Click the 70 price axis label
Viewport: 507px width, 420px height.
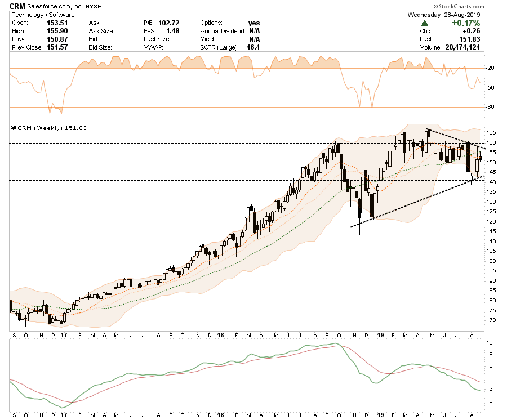[x=492, y=320]
